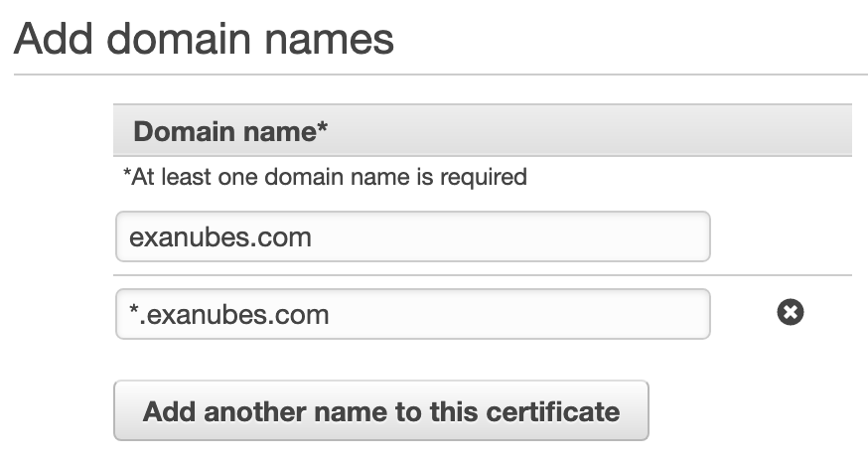This screenshot has height=463, width=868.
Task: Place cursor in second domain name box
Action: tap(412, 314)
